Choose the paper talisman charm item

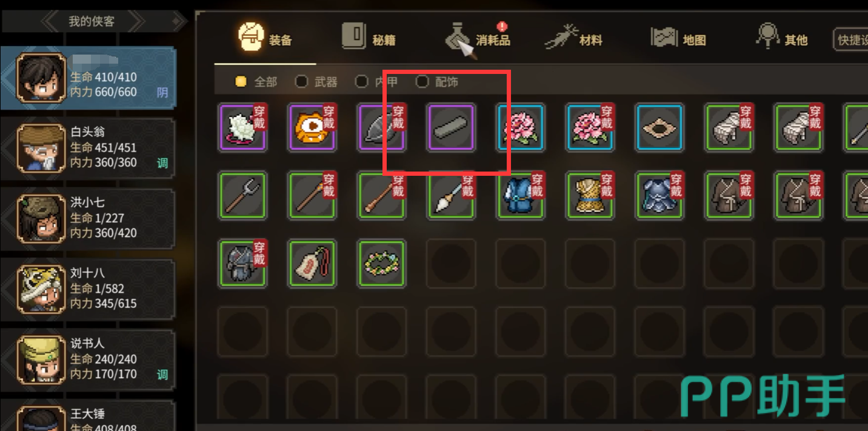click(x=313, y=263)
